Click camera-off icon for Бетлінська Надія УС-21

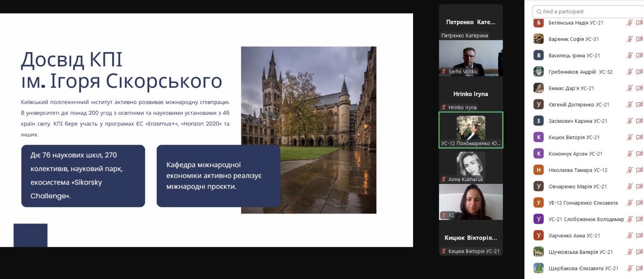tap(639, 23)
